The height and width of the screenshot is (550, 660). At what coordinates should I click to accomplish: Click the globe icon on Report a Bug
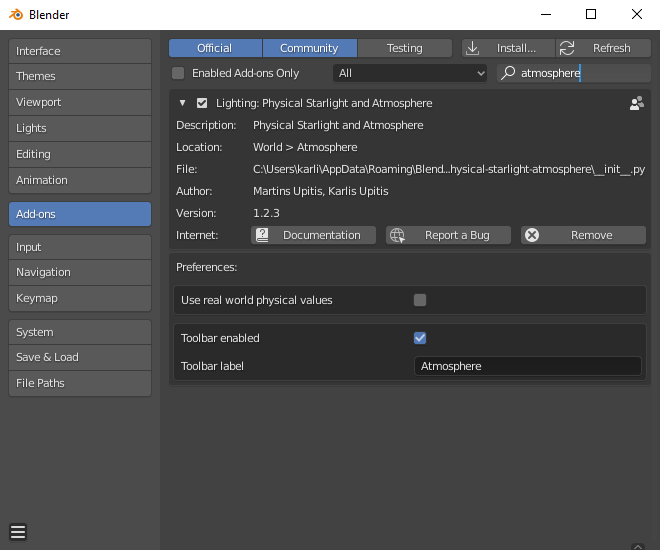tap(397, 235)
